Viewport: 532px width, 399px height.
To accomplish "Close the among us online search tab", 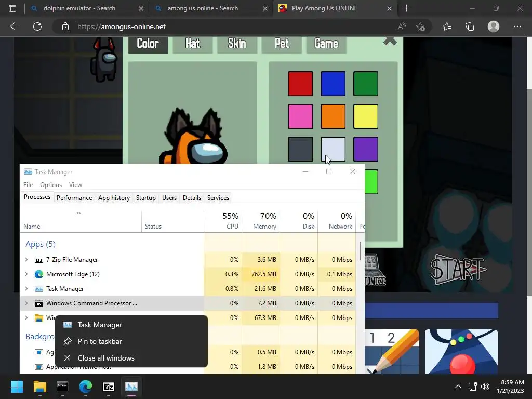I will click(x=265, y=8).
